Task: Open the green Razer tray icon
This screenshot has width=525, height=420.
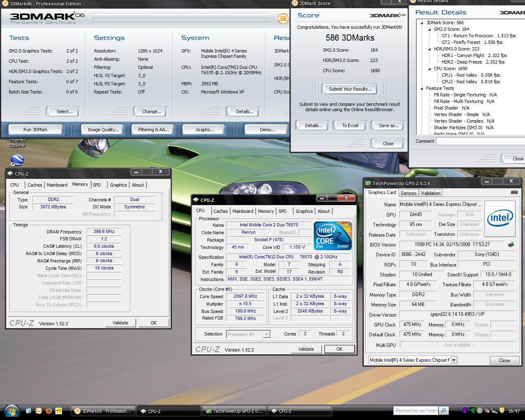Action: (x=472, y=411)
